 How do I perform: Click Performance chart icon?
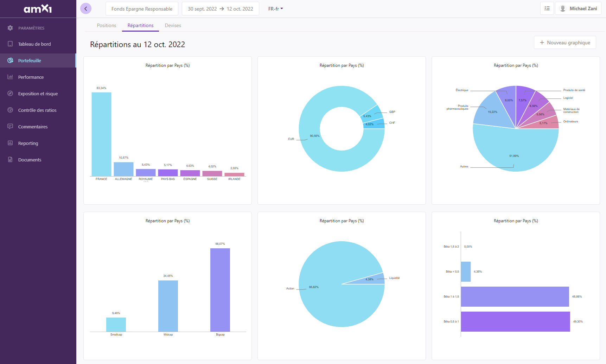pyautogui.click(x=10, y=77)
